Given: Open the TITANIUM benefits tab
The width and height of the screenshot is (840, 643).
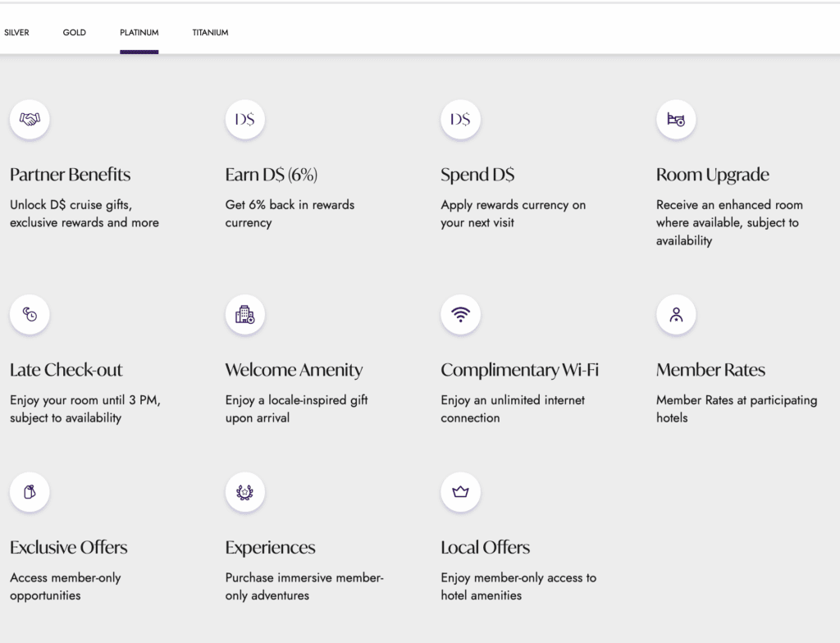Looking at the screenshot, I should tap(210, 33).
